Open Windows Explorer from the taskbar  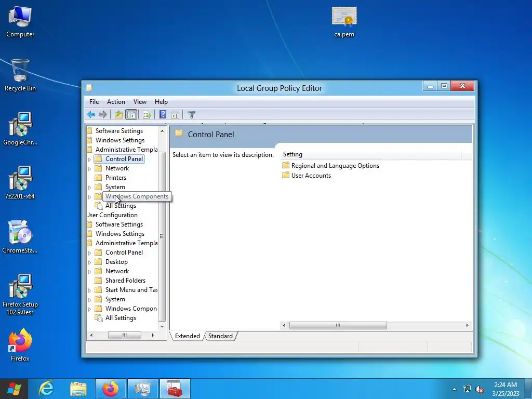(78, 389)
